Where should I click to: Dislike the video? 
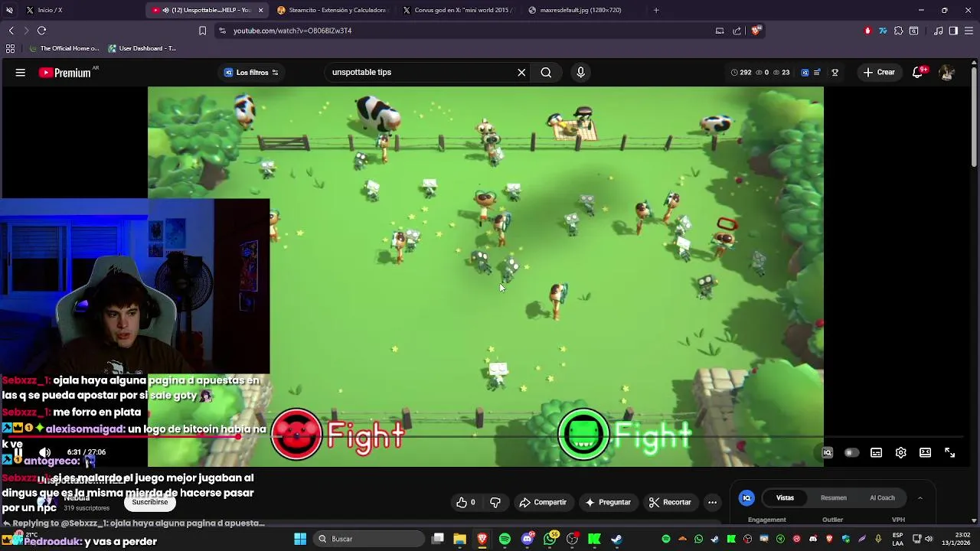[x=495, y=503]
